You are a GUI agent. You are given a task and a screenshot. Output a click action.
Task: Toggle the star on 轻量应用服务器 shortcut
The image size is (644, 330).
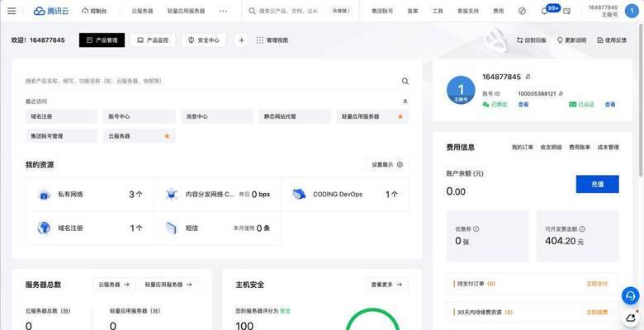pos(400,116)
